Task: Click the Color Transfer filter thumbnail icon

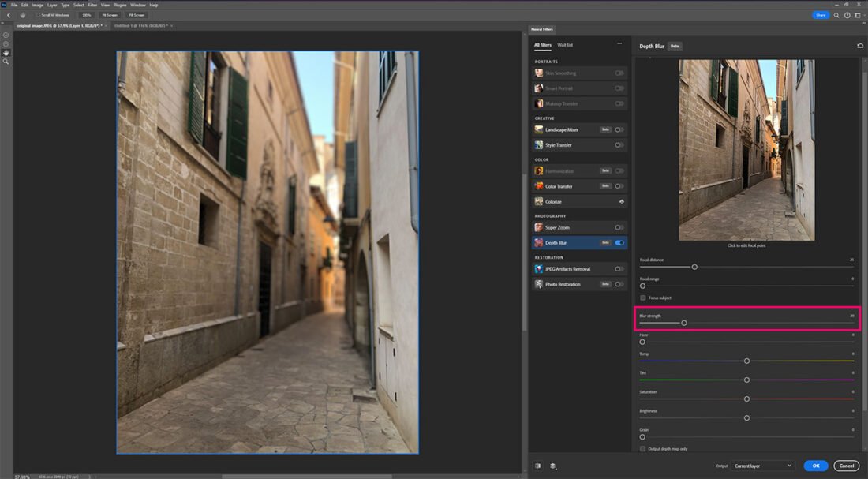Action: coord(539,186)
